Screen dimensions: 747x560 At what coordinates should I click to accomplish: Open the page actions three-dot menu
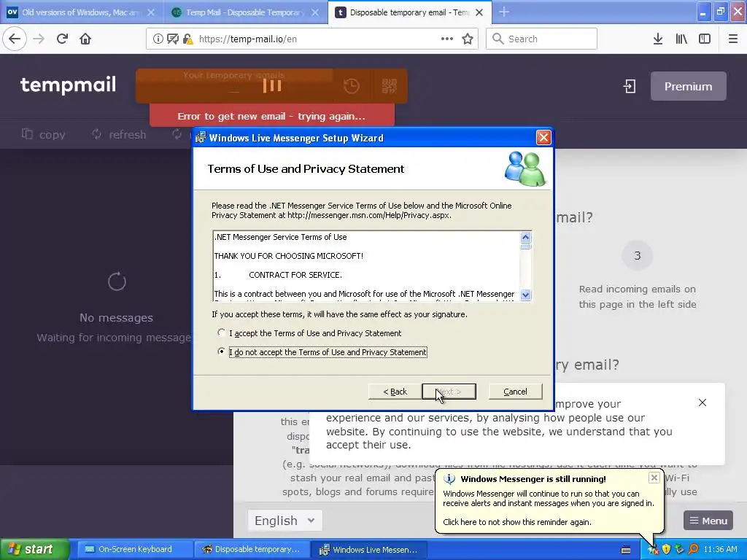tap(447, 39)
